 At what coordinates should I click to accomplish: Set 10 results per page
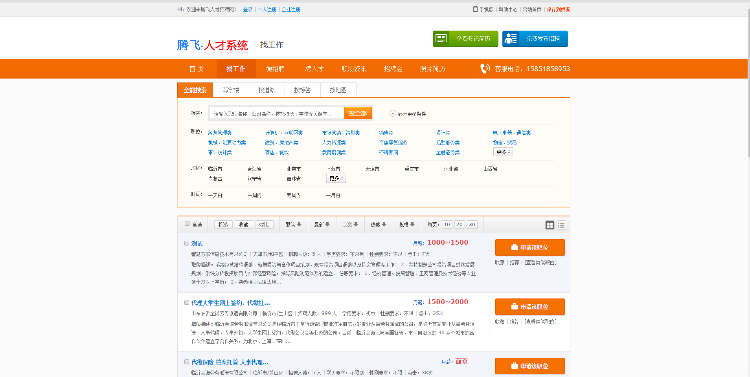pos(447,224)
